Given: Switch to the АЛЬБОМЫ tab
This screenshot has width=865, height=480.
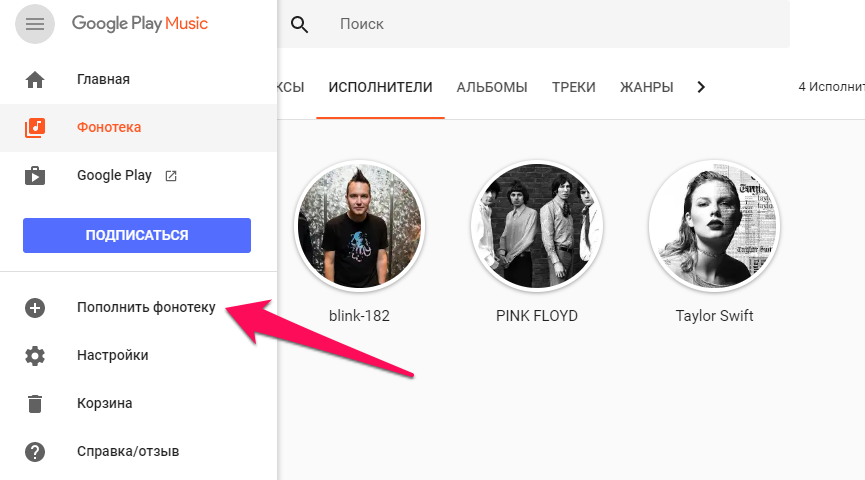Looking at the screenshot, I should tap(492, 87).
